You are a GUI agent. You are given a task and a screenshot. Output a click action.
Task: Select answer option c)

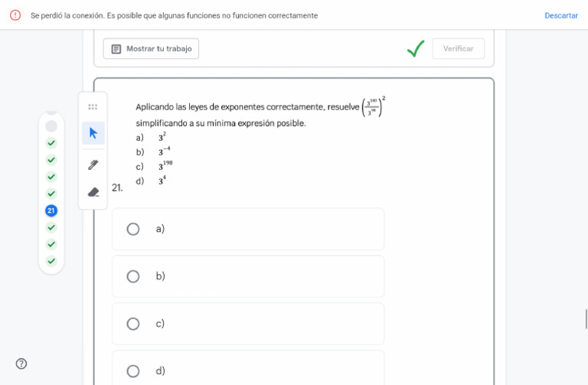coord(133,324)
